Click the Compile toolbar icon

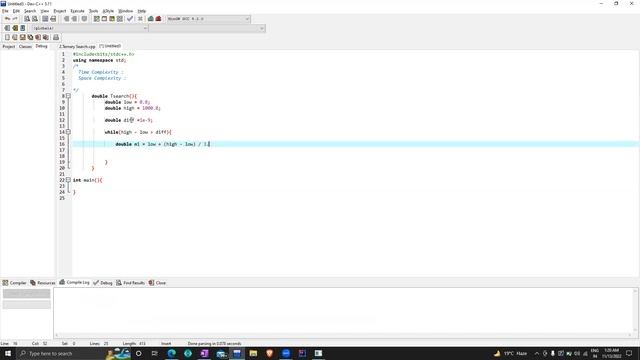click(96, 19)
